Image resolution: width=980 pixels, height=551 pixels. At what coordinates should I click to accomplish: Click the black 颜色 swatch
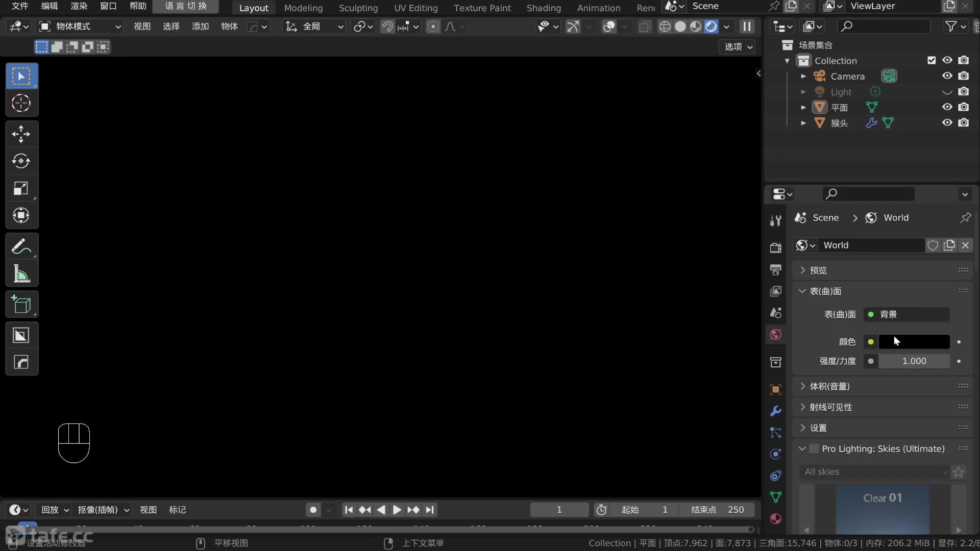914,342
